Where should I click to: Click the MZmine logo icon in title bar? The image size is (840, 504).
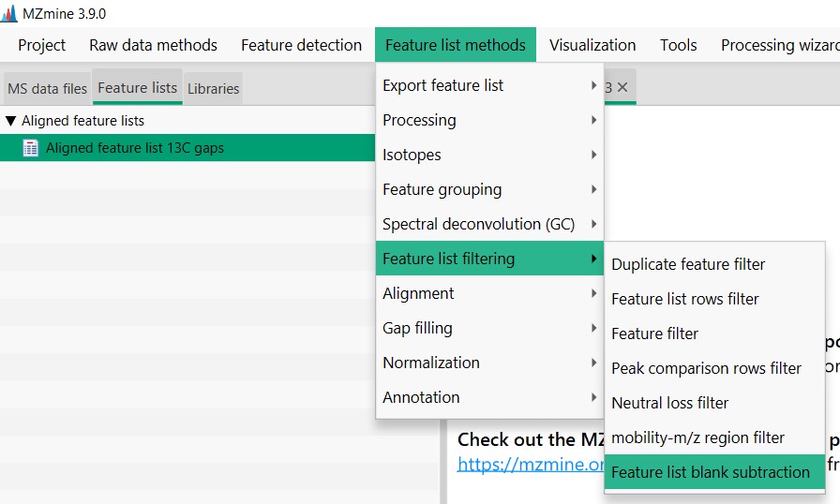pyautogui.click(x=9, y=14)
